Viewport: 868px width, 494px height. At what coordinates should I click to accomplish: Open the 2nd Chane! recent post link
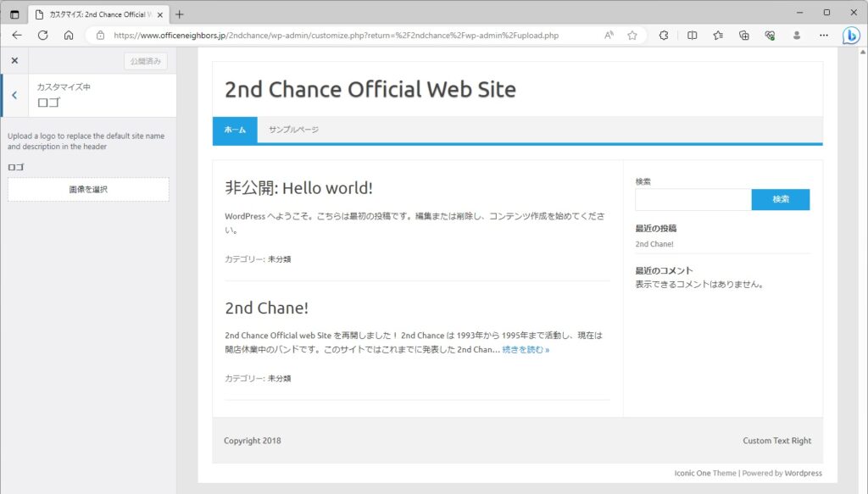coord(654,244)
